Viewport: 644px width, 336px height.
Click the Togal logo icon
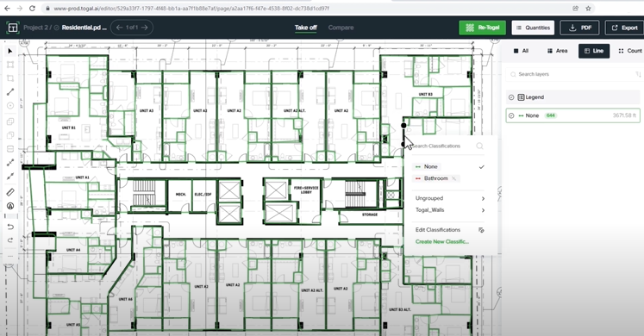[13, 28]
